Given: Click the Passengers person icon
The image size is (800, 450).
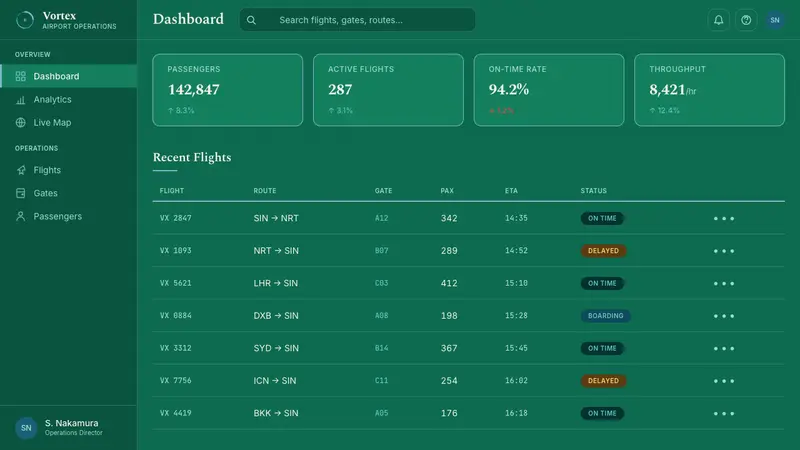Looking at the screenshot, I should pos(20,216).
